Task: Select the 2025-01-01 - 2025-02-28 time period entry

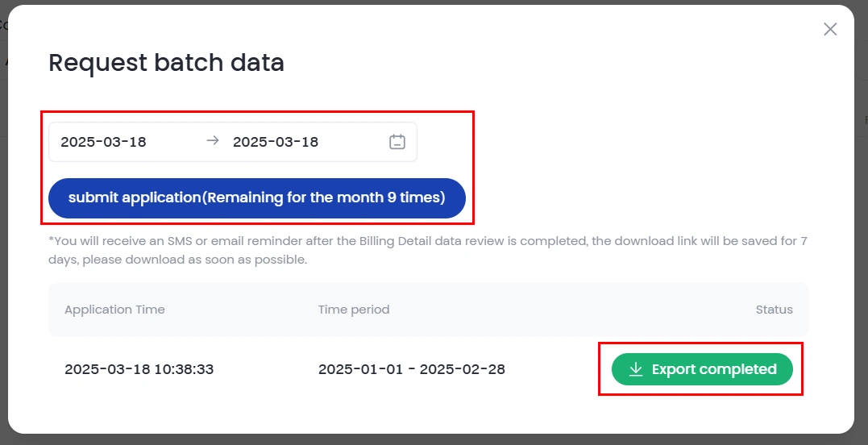Action: 411,369
